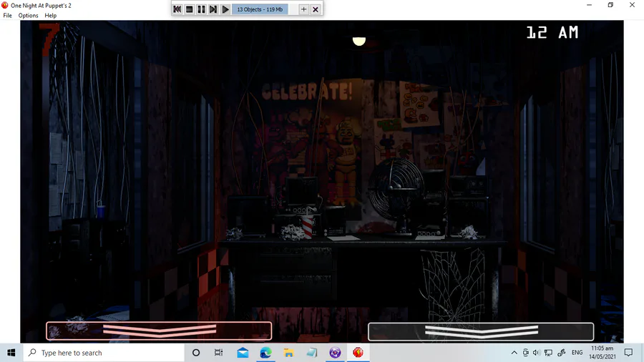
Task: Rewind to the start in the debugger toolbar
Action: (177, 9)
